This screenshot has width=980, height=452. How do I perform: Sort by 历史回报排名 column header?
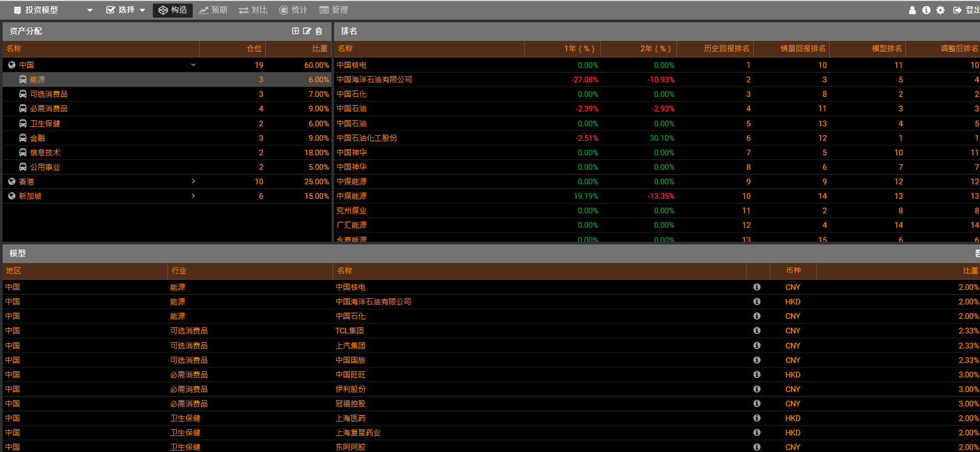[715, 49]
